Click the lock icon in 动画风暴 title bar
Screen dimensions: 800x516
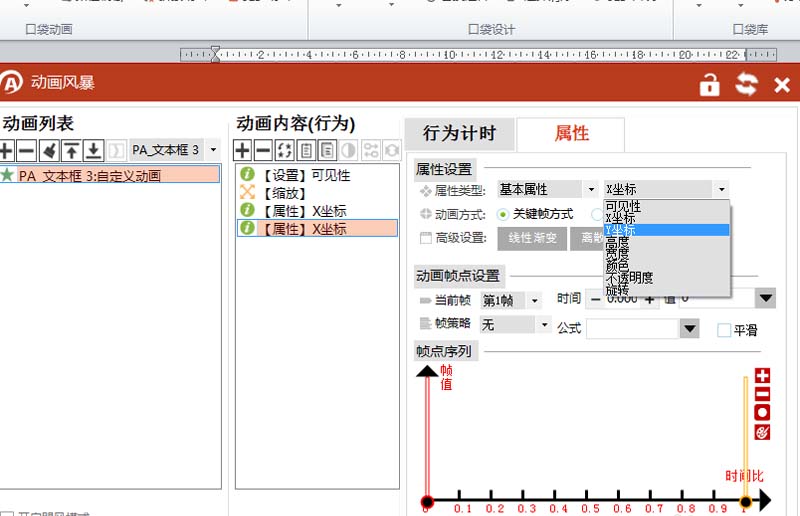(x=709, y=84)
